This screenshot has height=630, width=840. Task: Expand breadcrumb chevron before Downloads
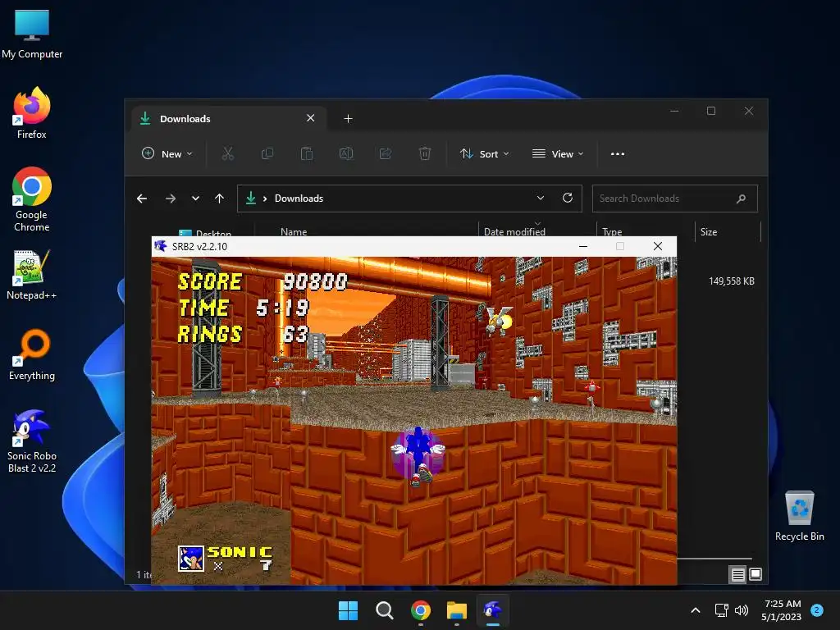click(x=265, y=199)
